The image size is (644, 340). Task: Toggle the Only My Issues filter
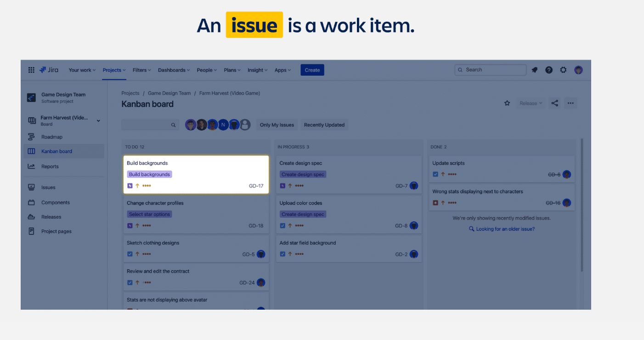pyautogui.click(x=277, y=125)
